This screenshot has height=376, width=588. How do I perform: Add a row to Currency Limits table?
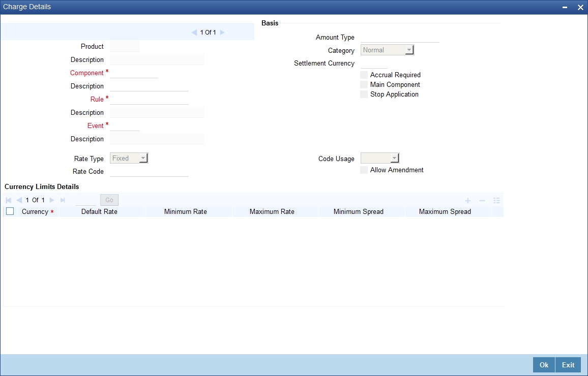coord(467,201)
